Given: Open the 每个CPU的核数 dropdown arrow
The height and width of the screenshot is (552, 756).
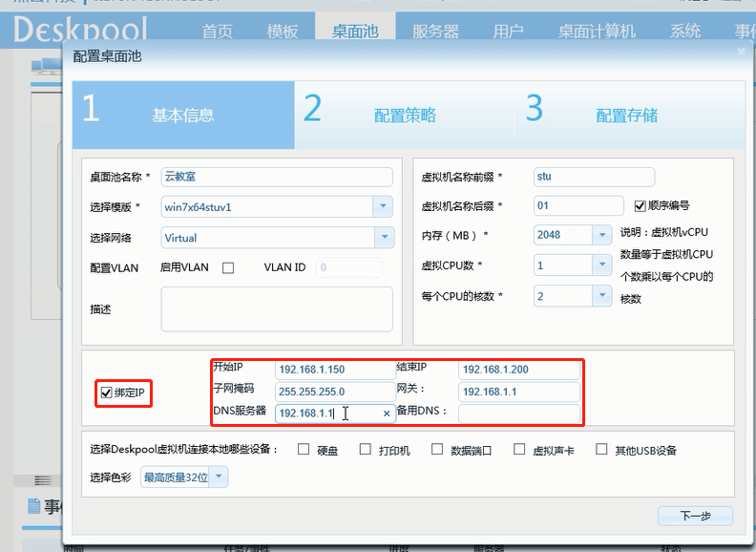Looking at the screenshot, I should 602,295.
